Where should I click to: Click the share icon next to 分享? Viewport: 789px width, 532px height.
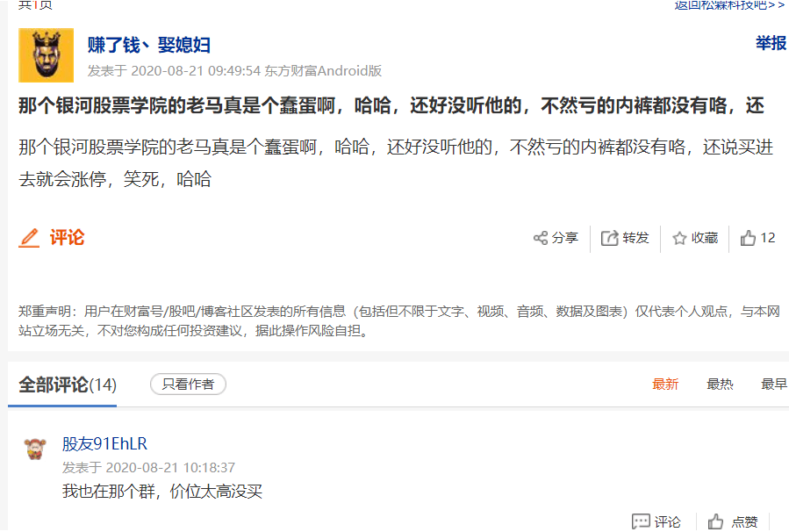pos(541,238)
